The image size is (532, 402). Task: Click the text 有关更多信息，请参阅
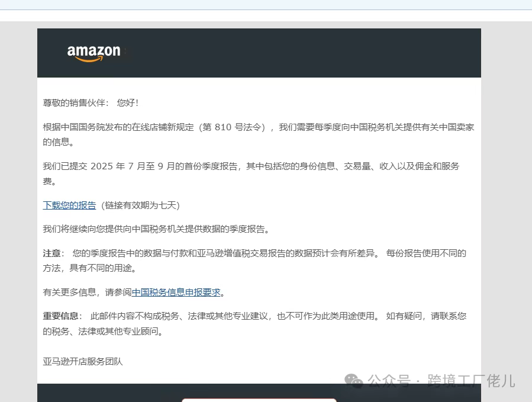tap(87, 292)
